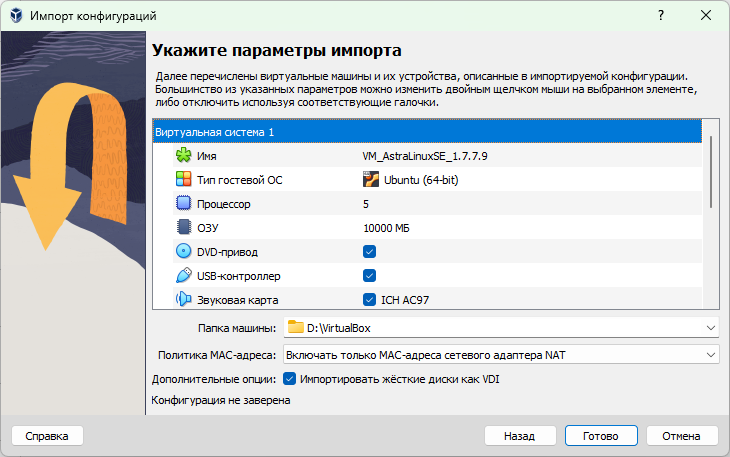Click the DVD-привод disc icon
Screen dimensions: 730x457
[x=183, y=252]
